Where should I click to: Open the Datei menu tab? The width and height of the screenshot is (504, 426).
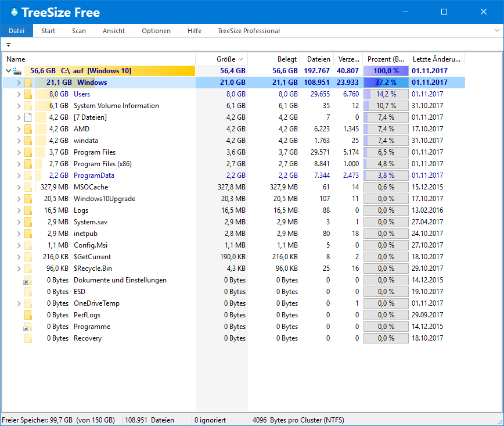coord(17,31)
